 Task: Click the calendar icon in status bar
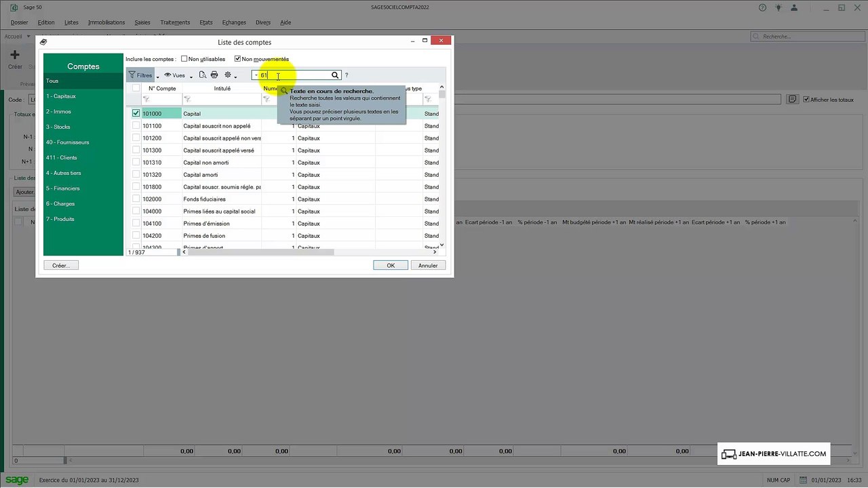[804, 481]
